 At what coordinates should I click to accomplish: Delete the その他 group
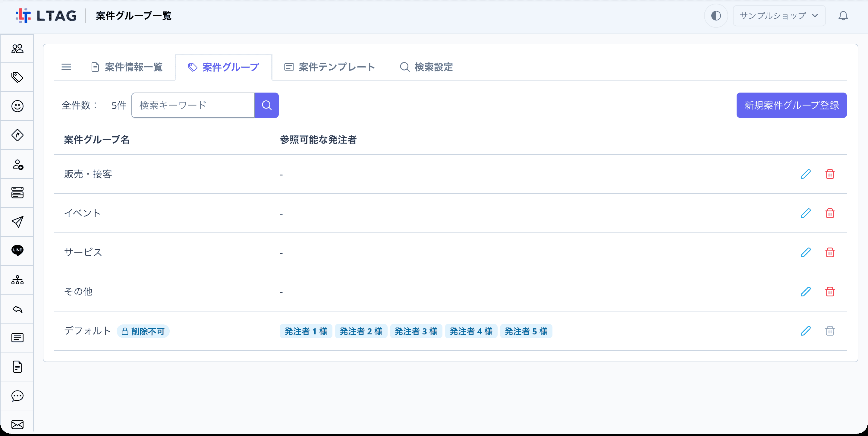point(830,291)
